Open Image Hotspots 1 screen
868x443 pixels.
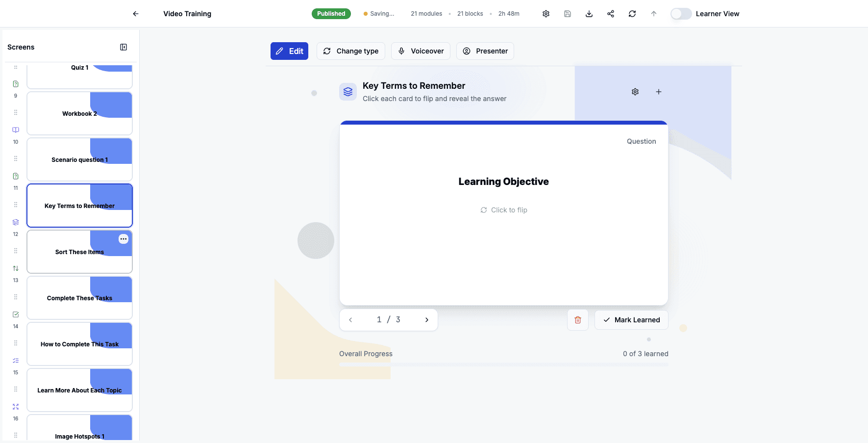(79, 428)
